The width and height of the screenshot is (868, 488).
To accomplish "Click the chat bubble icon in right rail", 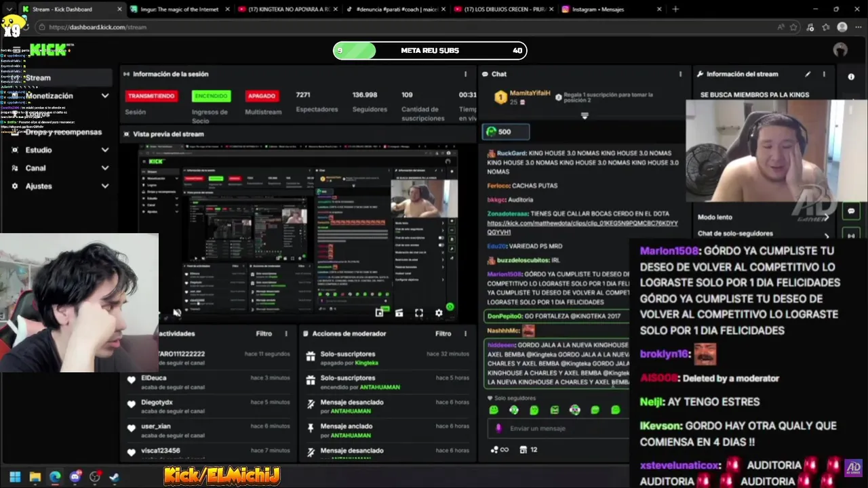I will click(851, 211).
